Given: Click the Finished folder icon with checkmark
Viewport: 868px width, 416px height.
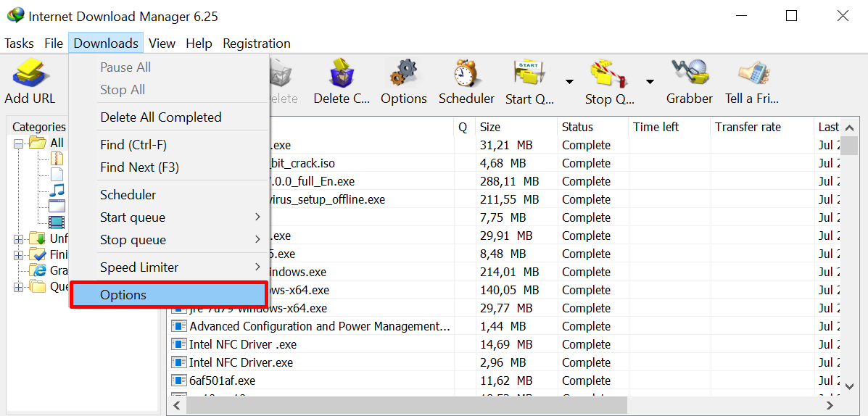Looking at the screenshot, I should coord(38,255).
